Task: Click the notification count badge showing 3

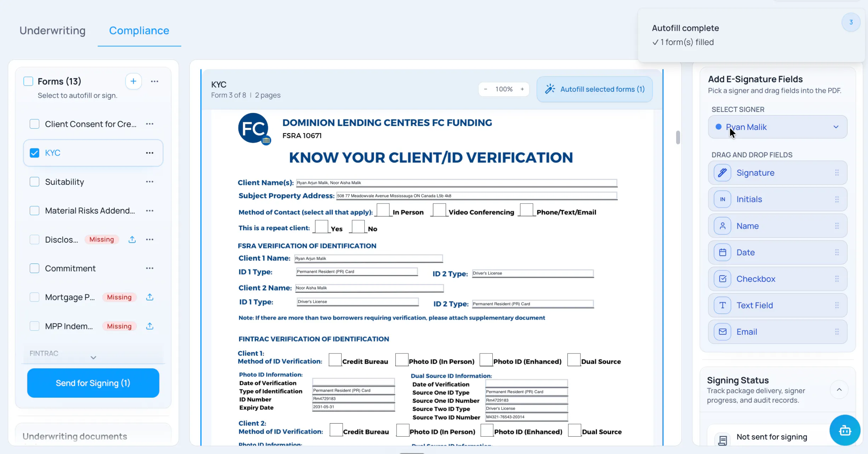Action: 851,22
